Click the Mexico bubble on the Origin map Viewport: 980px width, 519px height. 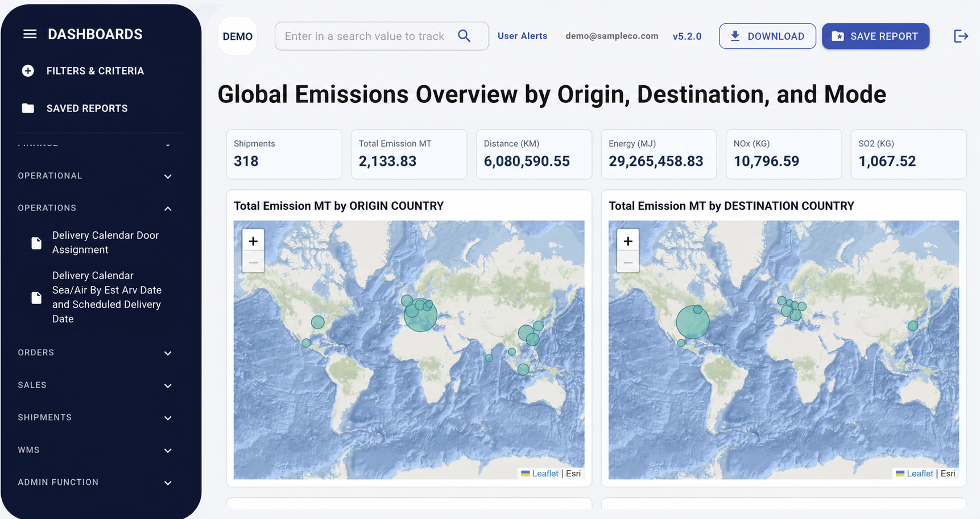(306, 343)
